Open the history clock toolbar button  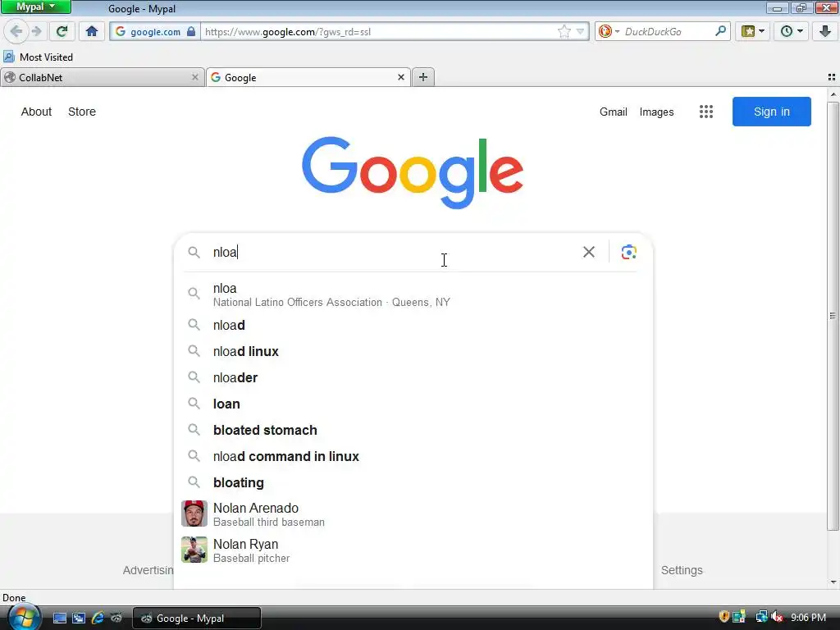(x=792, y=31)
